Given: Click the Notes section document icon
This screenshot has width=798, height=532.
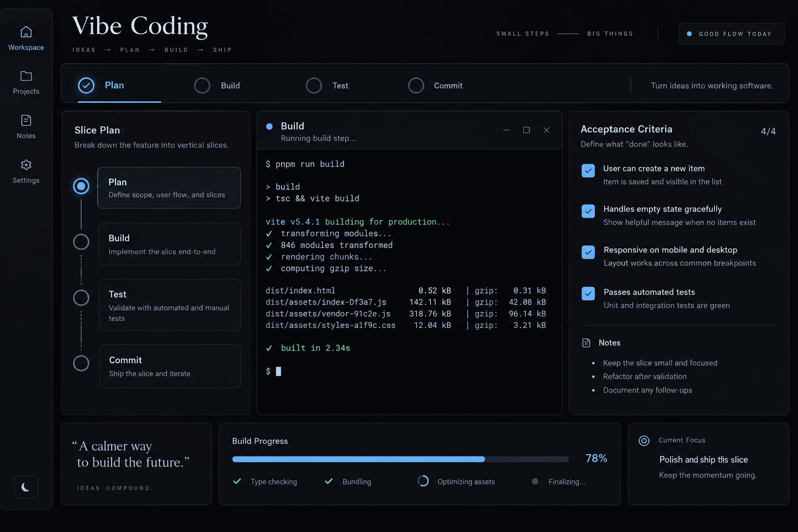Looking at the screenshot, I should point(587,343).
